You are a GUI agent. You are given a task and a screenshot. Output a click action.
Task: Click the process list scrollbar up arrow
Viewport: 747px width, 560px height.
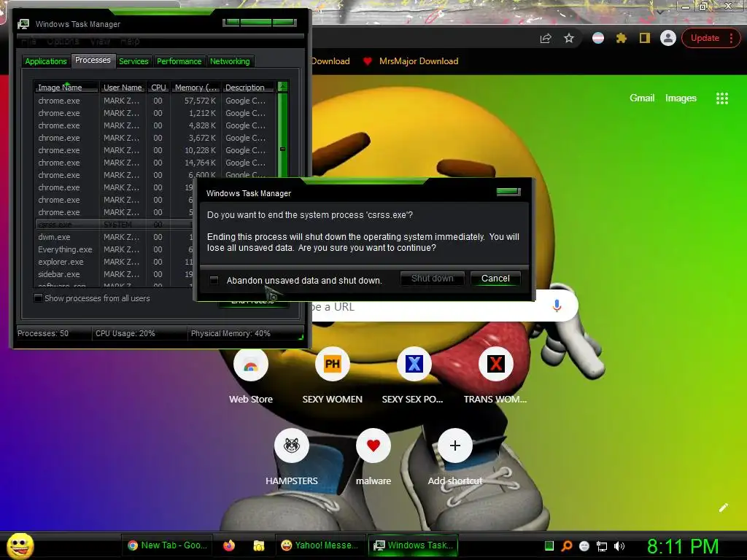click(282, 87)
